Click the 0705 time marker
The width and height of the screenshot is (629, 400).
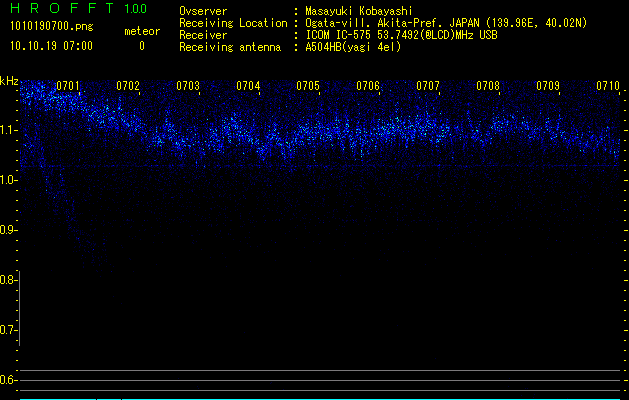coord(308,86)
